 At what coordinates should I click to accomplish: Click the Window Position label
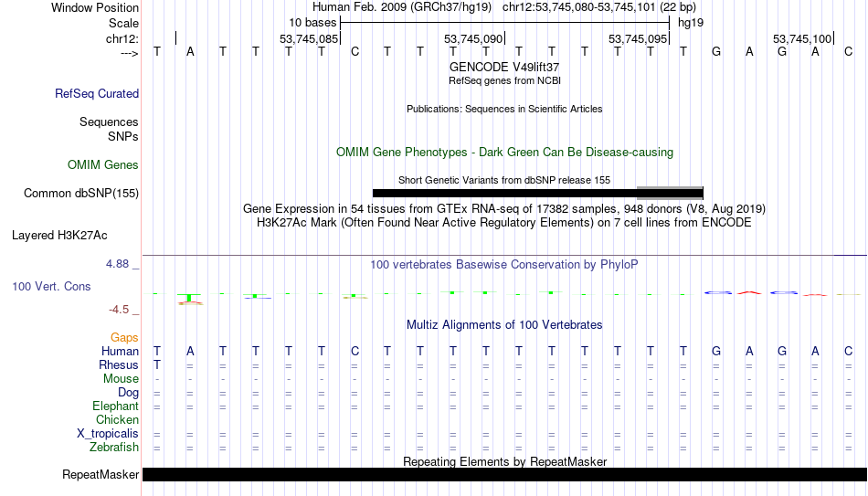coord(95,7)
